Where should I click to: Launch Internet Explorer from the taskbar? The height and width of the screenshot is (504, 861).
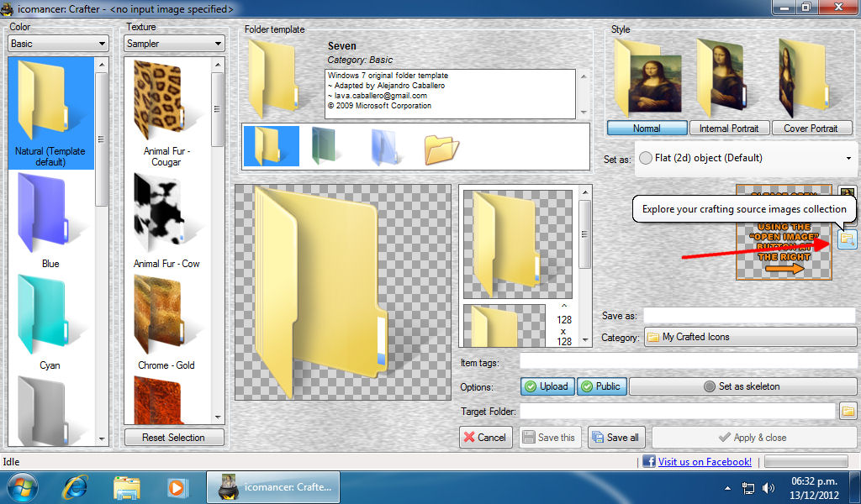(75, 487)
